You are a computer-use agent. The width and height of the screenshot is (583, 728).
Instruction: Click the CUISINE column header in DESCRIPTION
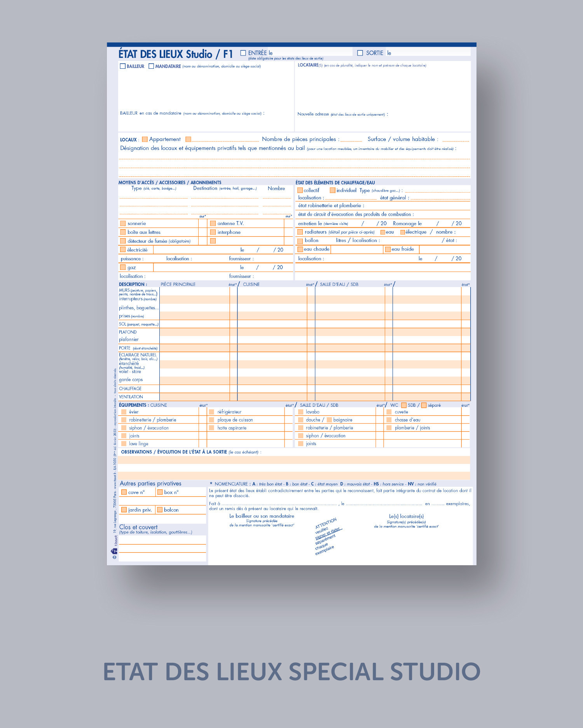coord(251,284)
